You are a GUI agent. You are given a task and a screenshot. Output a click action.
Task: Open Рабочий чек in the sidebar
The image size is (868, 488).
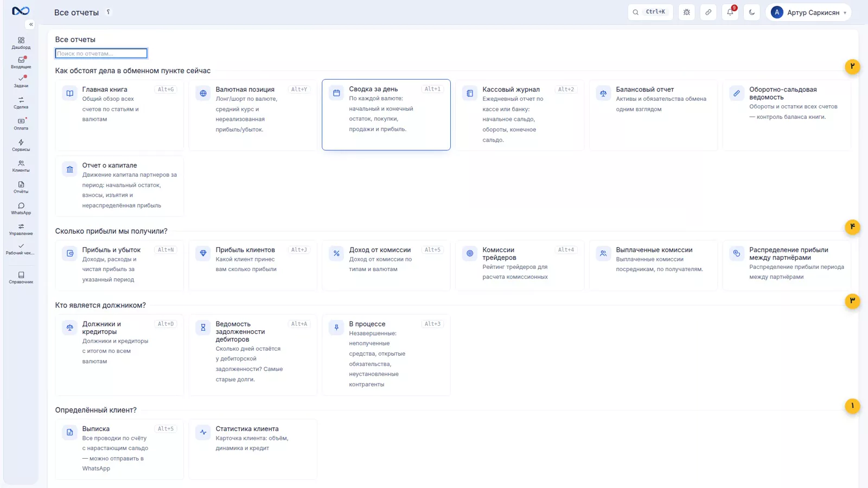tap(21, 249)
